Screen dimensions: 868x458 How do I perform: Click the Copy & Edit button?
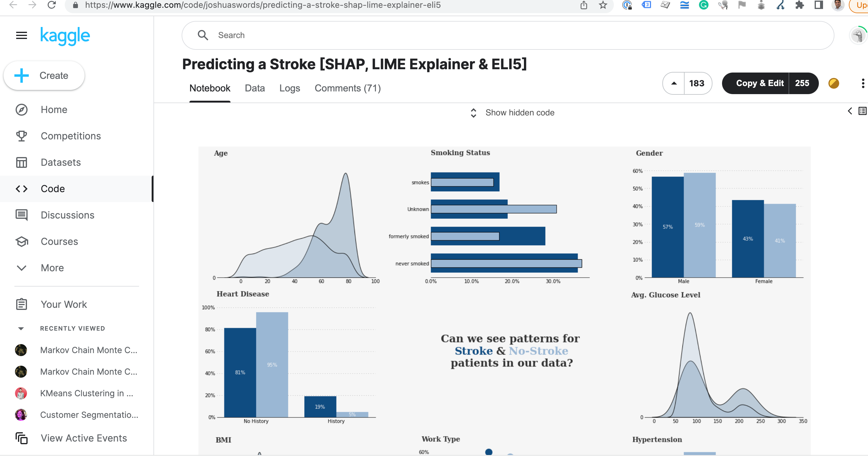759,83
